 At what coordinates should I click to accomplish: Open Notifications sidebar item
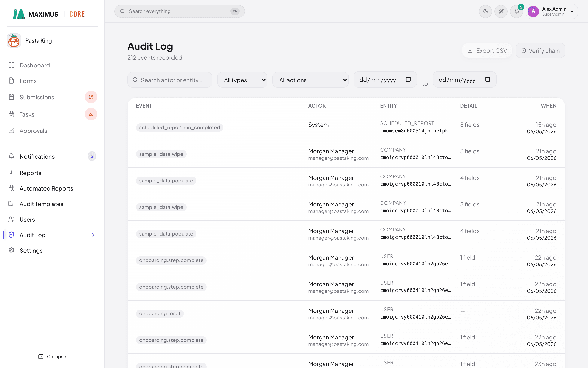(52, 156)
